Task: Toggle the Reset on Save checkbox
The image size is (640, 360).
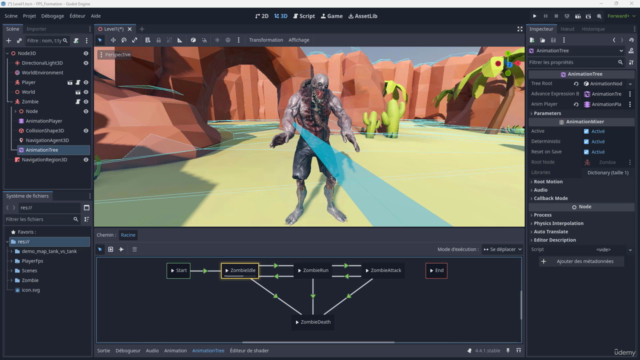Action: tap(586, 152)
